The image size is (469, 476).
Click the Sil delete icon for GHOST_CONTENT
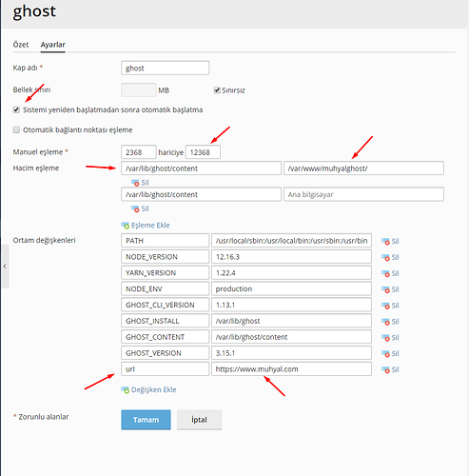(x=385, y=338)
